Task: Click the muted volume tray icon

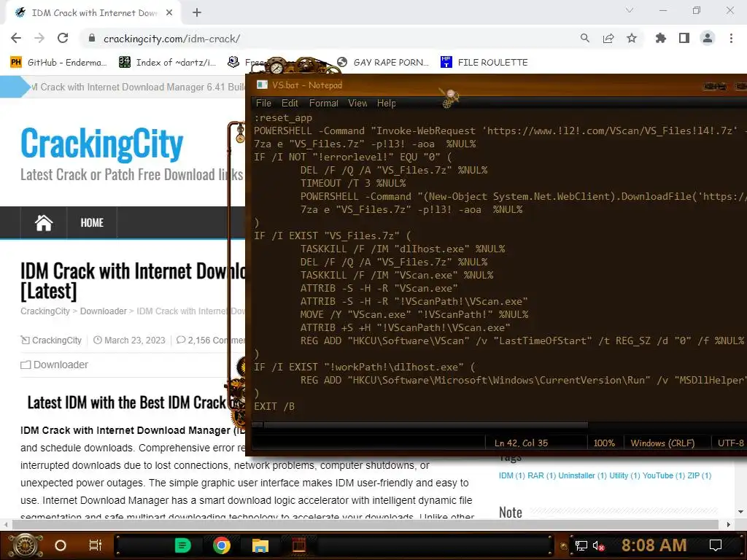Action: click(599, 545)
